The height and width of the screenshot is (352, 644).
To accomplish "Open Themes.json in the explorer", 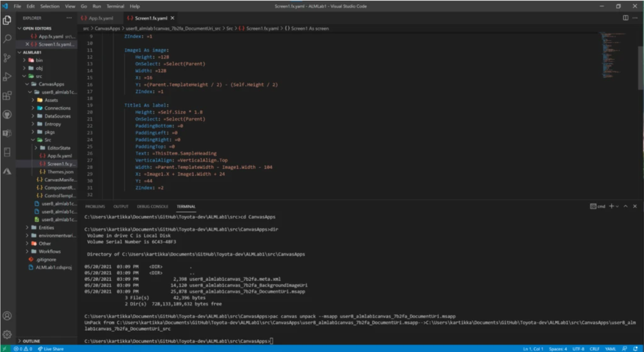I will 61,171.
